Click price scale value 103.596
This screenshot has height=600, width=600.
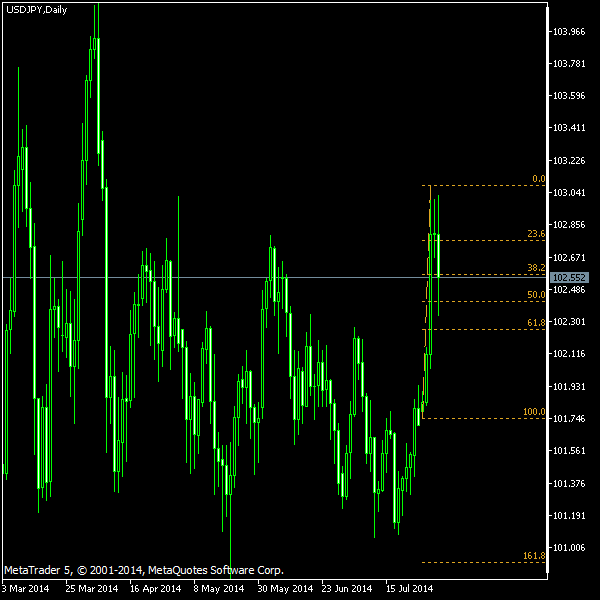pyautogui.click(x=569, y=95)
